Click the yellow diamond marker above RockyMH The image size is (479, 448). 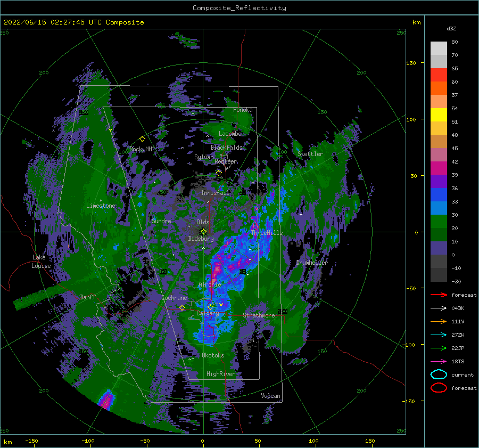click(142, 139)
